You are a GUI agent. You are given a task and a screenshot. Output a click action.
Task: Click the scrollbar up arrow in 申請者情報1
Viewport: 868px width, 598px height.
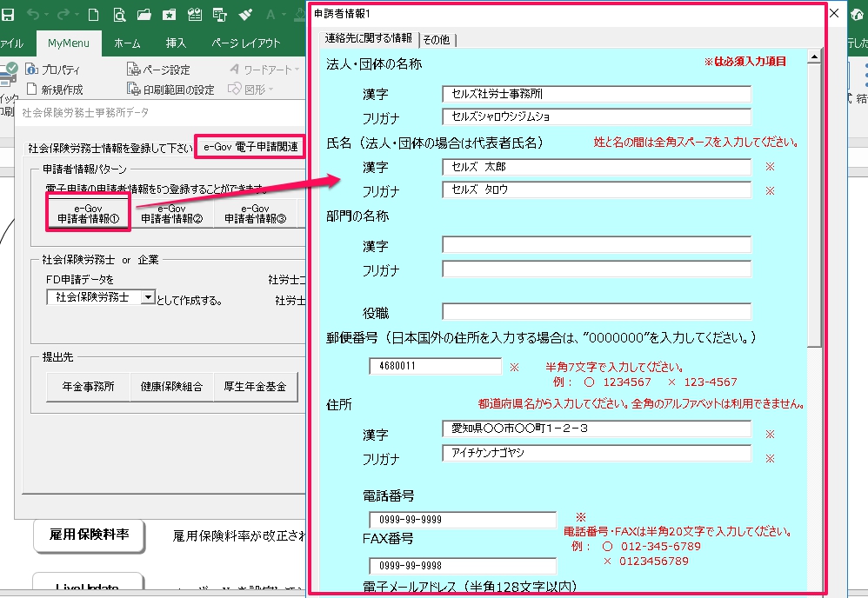(814, 56)
